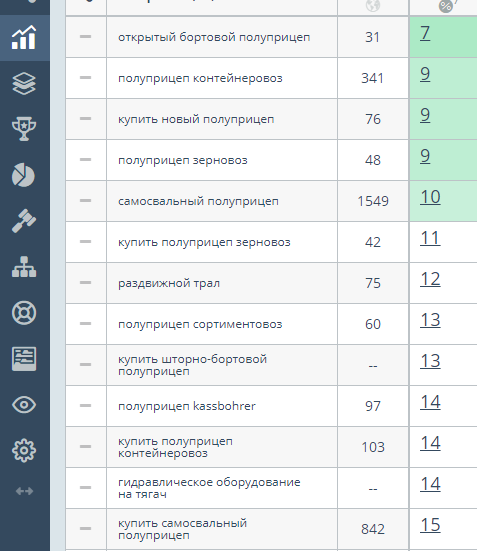Open position 14 link for полуприцеп kassbohrer

(x=430, y=402)
